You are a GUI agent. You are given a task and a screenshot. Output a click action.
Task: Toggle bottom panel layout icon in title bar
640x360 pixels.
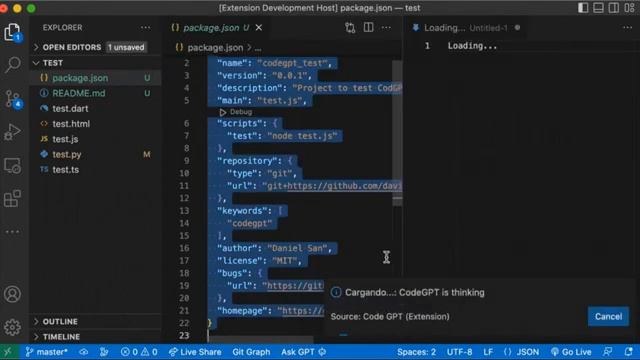598,8
